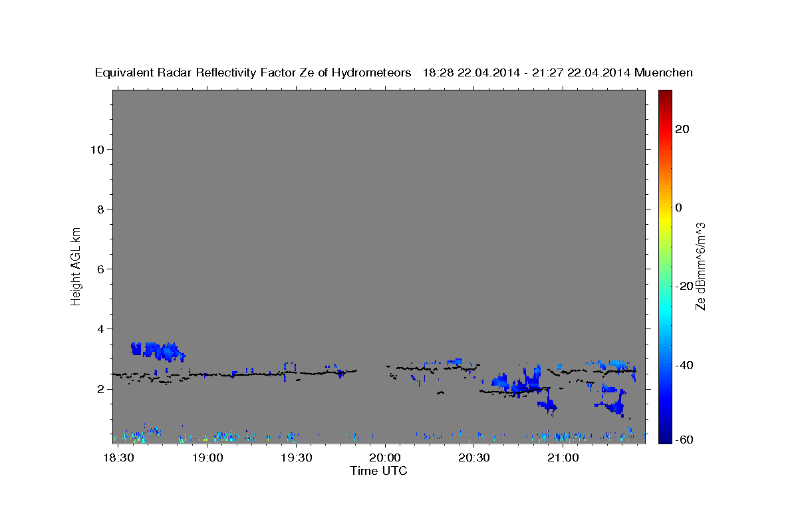The image size is (798, 532).
Task: Click the '20:30' time tick label
Action: tap(474, 458)
